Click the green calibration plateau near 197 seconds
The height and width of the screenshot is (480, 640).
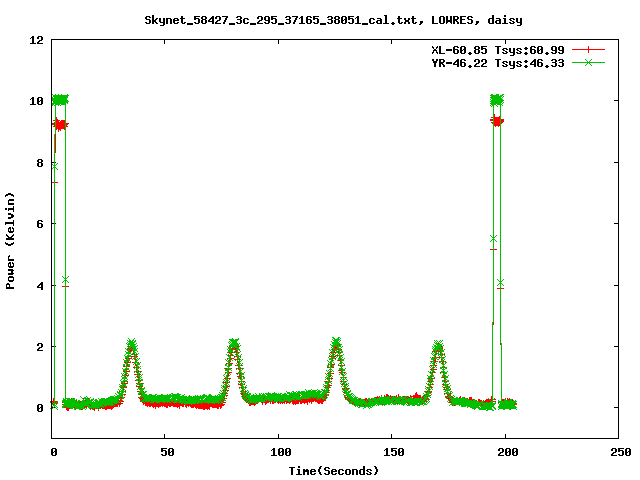[x=497, y=99]
